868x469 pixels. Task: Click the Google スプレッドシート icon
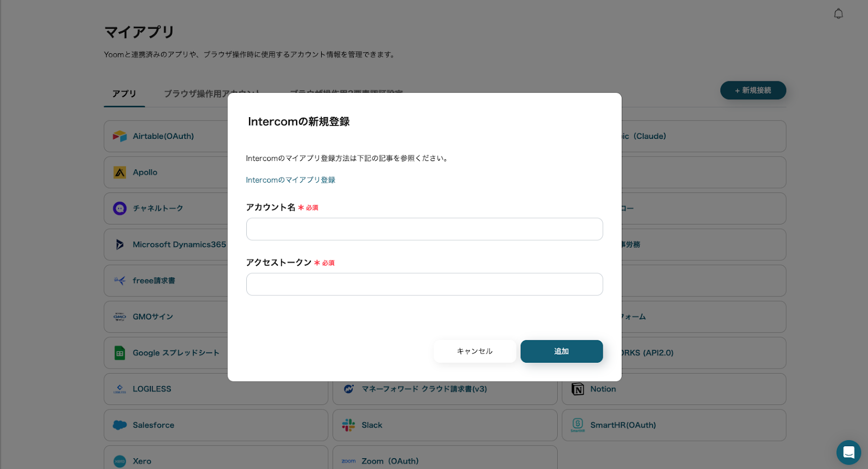coord(120,353)
